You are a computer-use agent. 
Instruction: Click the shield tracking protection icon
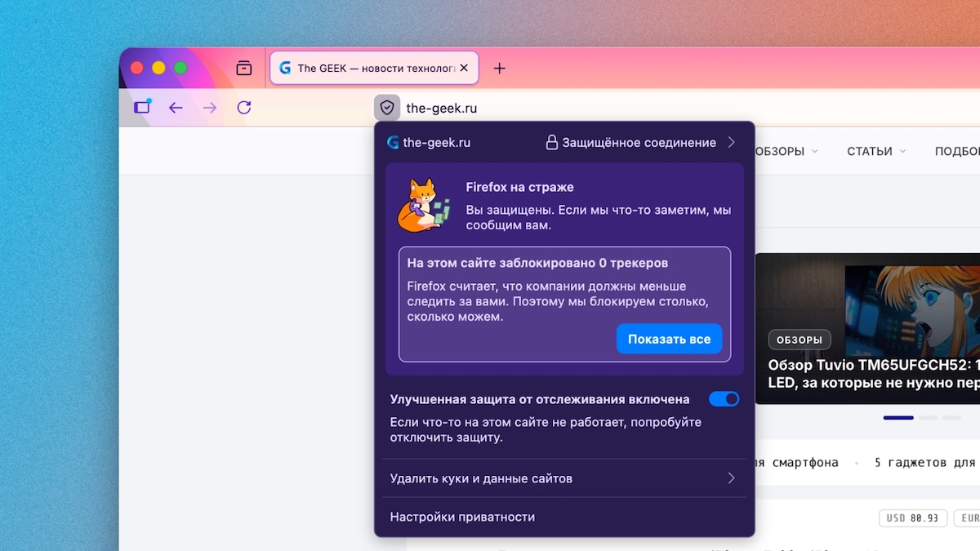387,108
